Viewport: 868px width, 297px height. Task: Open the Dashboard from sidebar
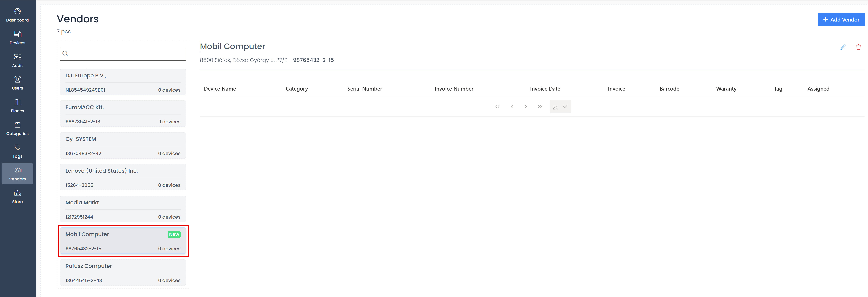tap(18, 15)
